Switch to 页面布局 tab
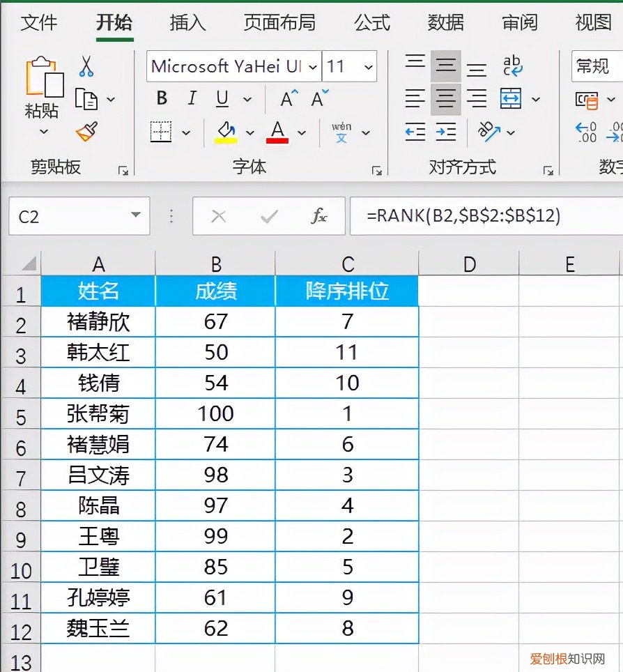Image resolution: width=623 pixels, height=672 pixels. (279, 23)
